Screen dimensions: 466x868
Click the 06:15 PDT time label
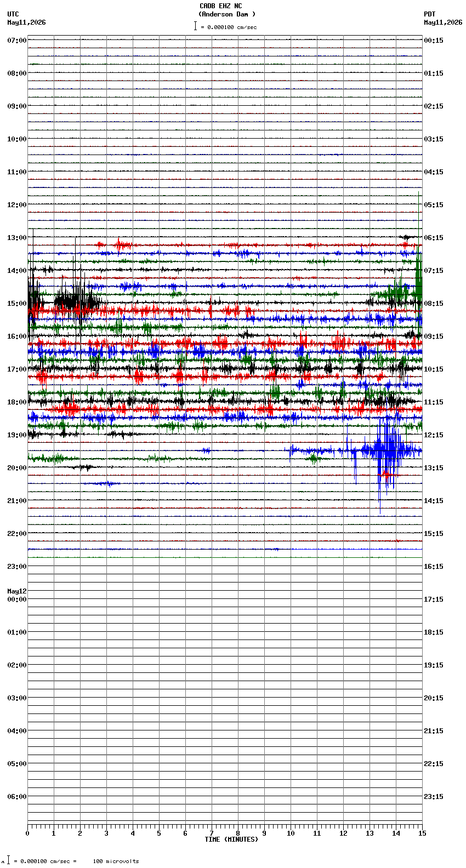point(434,238)
